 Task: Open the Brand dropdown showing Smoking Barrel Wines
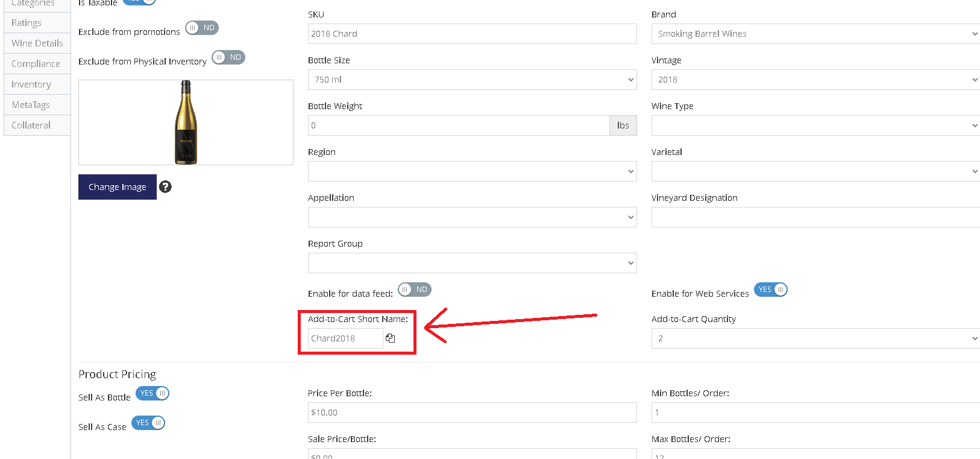[x=815, y=34]
